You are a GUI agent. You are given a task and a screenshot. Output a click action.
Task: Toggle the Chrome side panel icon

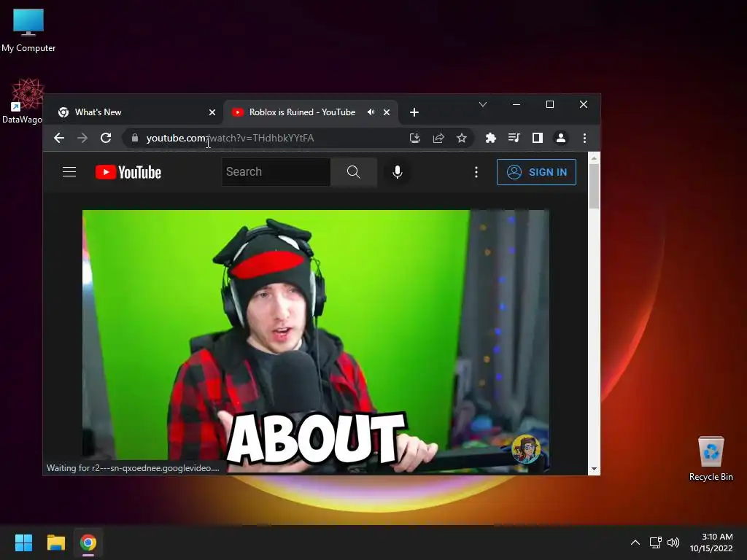[x=538, y=138]
